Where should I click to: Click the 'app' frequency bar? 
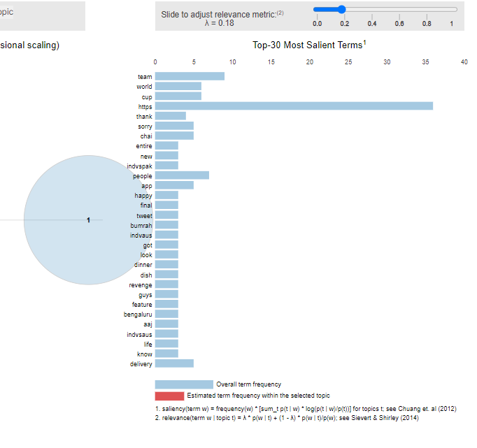coord(174,185)
